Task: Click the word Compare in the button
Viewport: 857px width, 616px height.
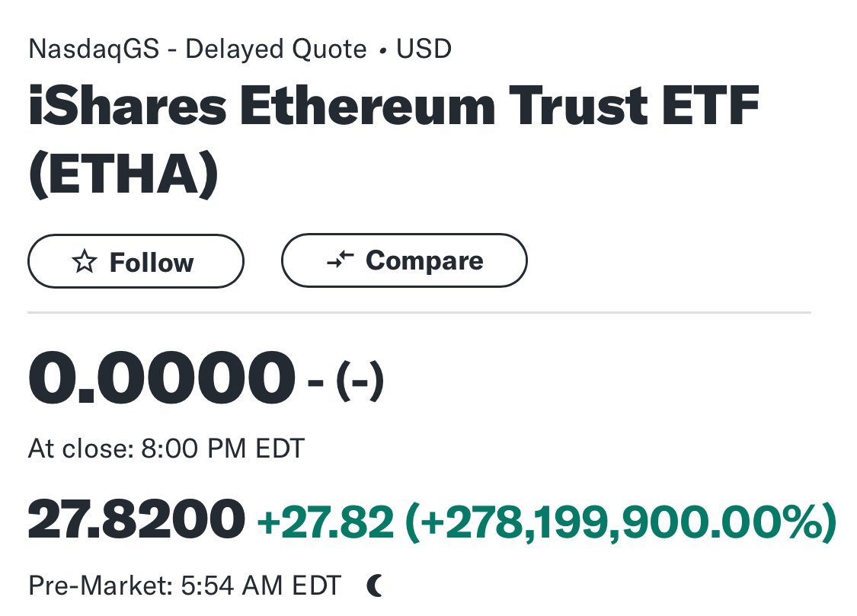Action: tap(424, 261)
